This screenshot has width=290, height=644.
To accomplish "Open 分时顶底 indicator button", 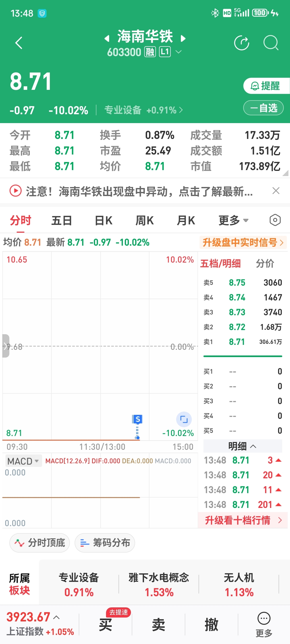I will coord(39,543).
